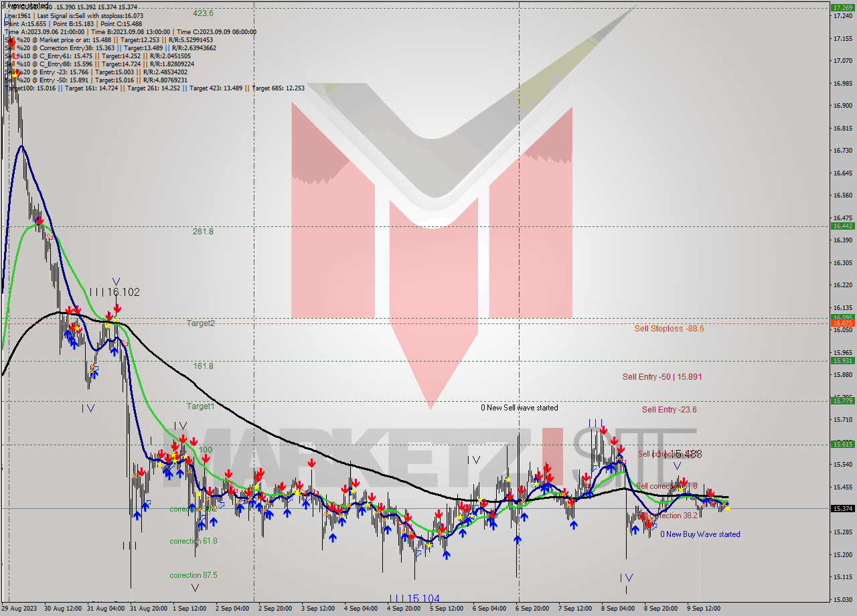This screenshot has width=857, height=616.
Task: Select the wave III 15.104 price label
Action: click(x=414, y=599)
